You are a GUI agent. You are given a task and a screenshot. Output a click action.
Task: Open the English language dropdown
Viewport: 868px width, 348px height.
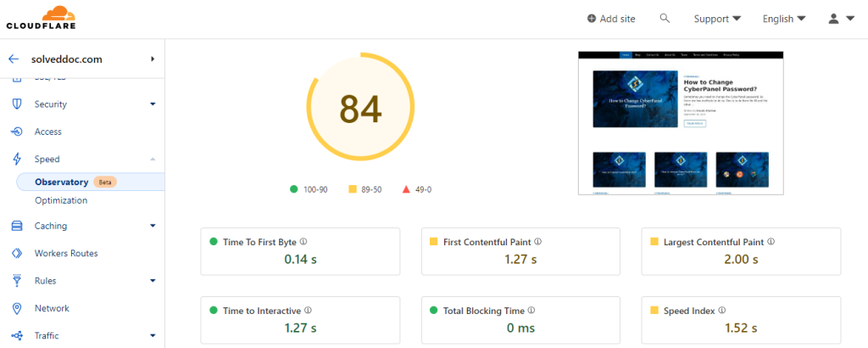784,19
